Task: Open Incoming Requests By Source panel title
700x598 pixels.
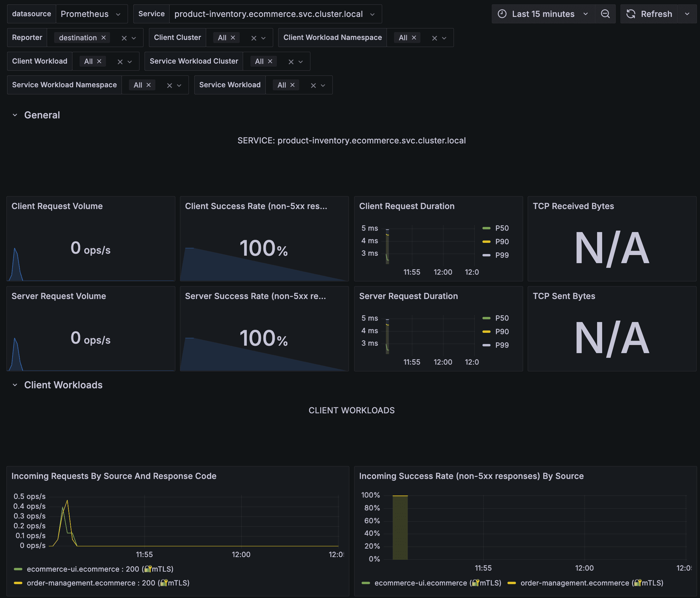Action: click(x=114, y=476)
